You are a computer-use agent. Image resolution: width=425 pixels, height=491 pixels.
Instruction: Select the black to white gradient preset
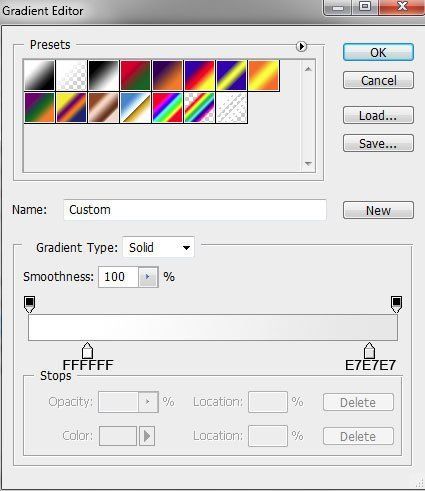click(103, 75)
